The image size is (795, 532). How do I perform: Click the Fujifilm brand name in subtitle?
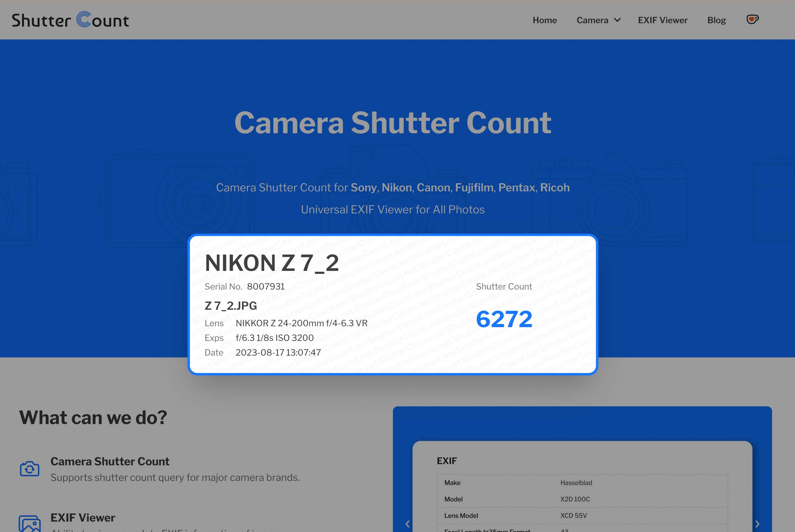[x=474, y=187]
